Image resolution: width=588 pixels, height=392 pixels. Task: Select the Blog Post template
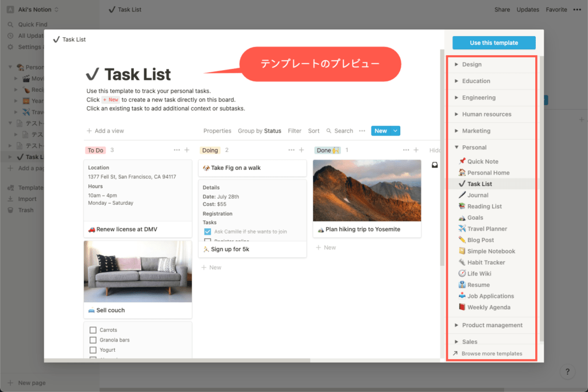coord(480,240)
